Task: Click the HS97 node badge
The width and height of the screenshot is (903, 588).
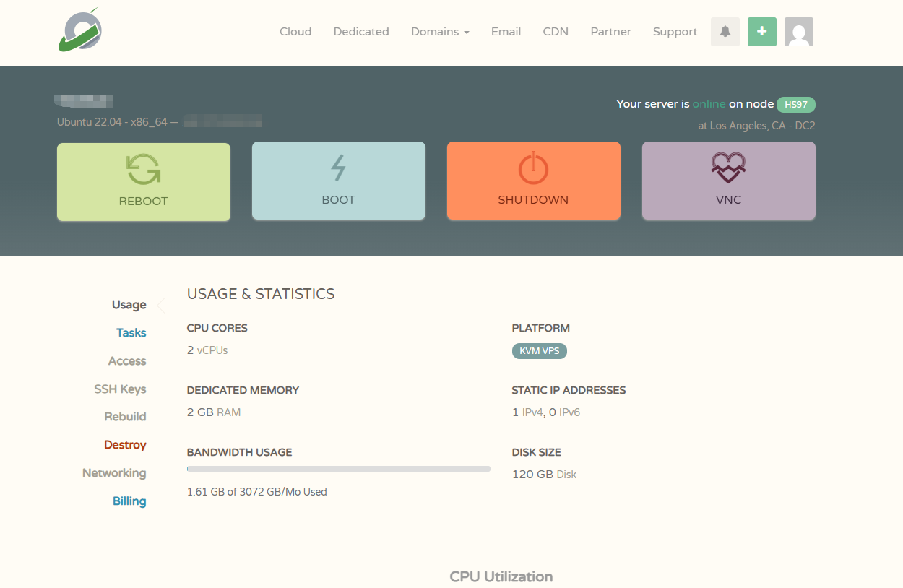Action: coord(795,104)
